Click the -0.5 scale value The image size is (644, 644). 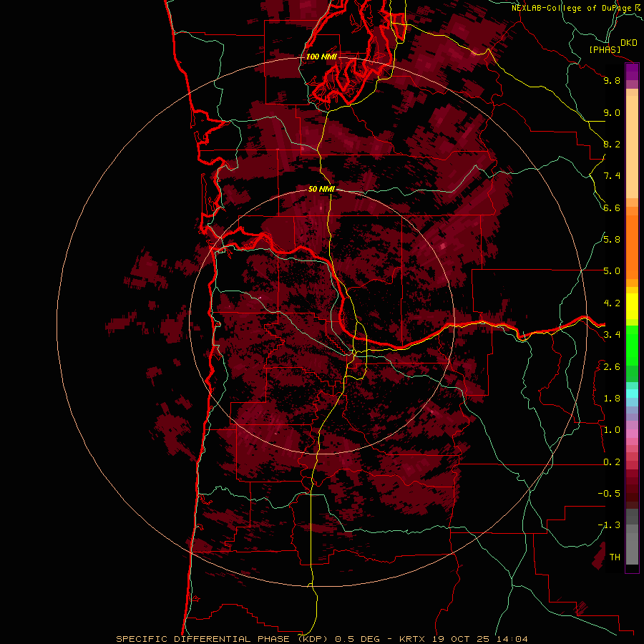tap(609, 494)
